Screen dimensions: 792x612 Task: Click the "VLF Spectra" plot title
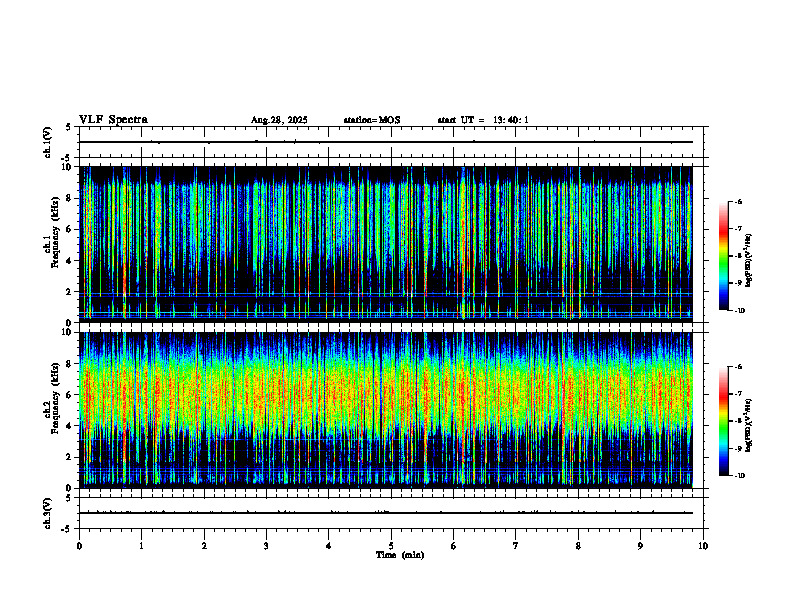pyautogui.click(x=113, y=120)
